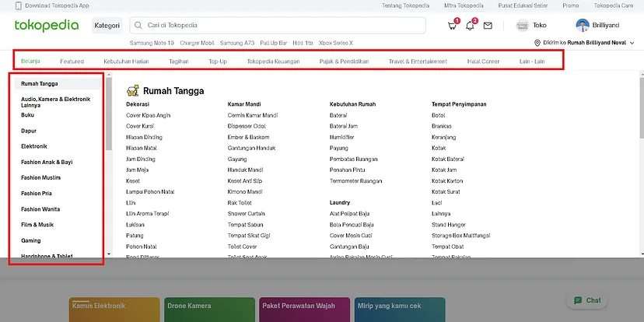Screen dimensions: 644x322
Task: Click the Xbox Series X search suggestion
Action: coord(336,43)
